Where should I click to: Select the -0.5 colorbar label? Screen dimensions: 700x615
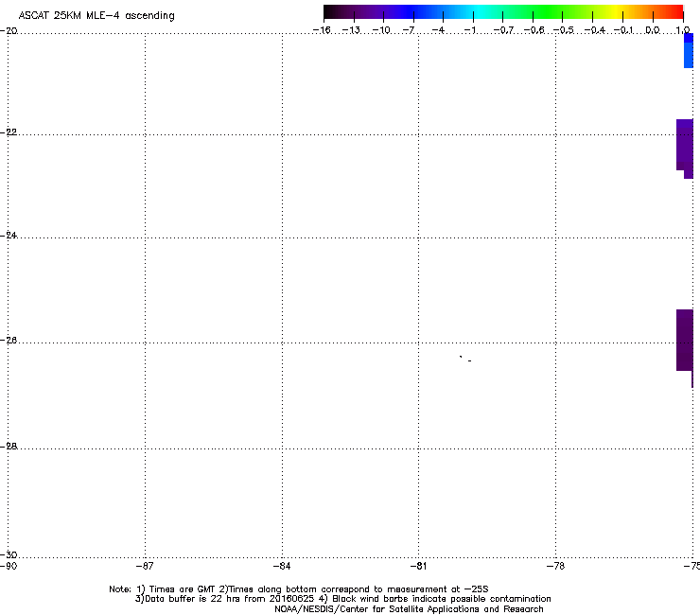[564, 30]
